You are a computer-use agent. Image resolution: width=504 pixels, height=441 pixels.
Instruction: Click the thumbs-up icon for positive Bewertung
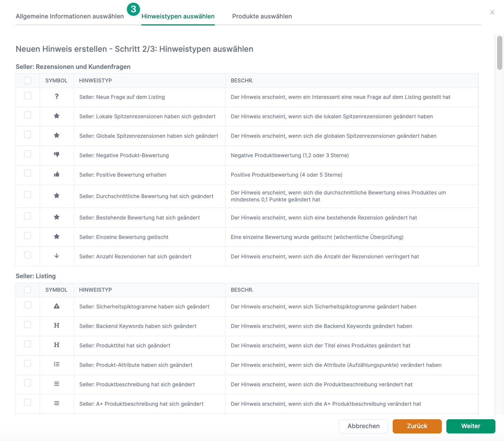[x=56, y=174]
